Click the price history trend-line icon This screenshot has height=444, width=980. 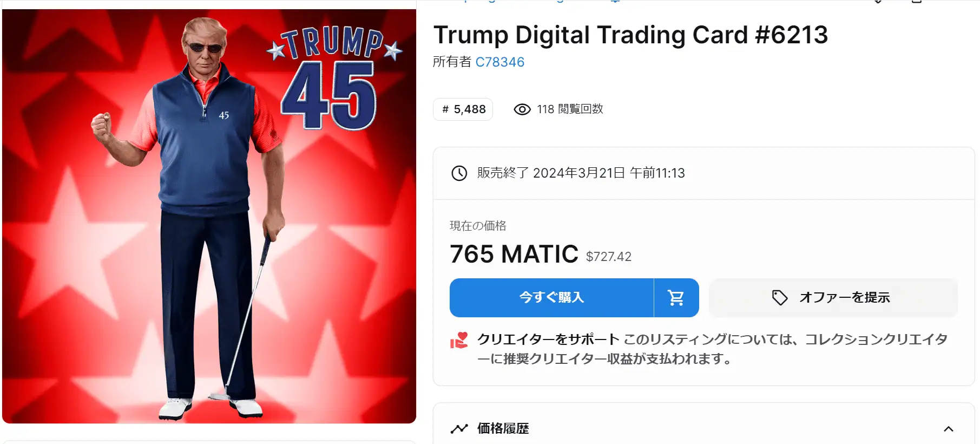pos(459,429)
